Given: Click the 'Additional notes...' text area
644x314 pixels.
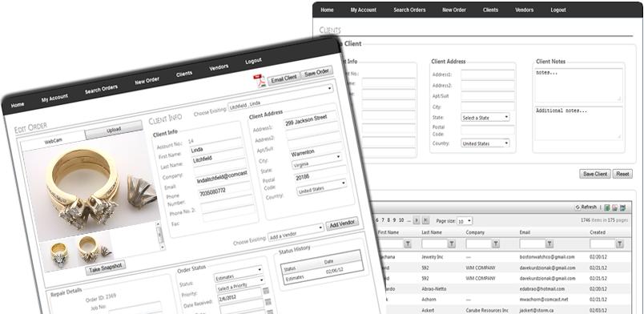Looking at the screenshot, I should point(578,123).
